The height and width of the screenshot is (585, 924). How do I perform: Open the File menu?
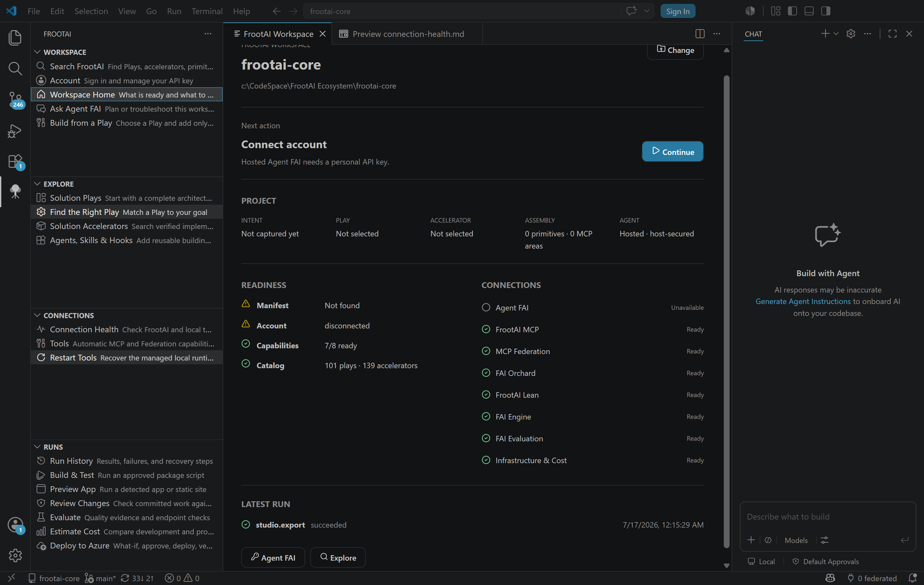[x=33, y=11]
